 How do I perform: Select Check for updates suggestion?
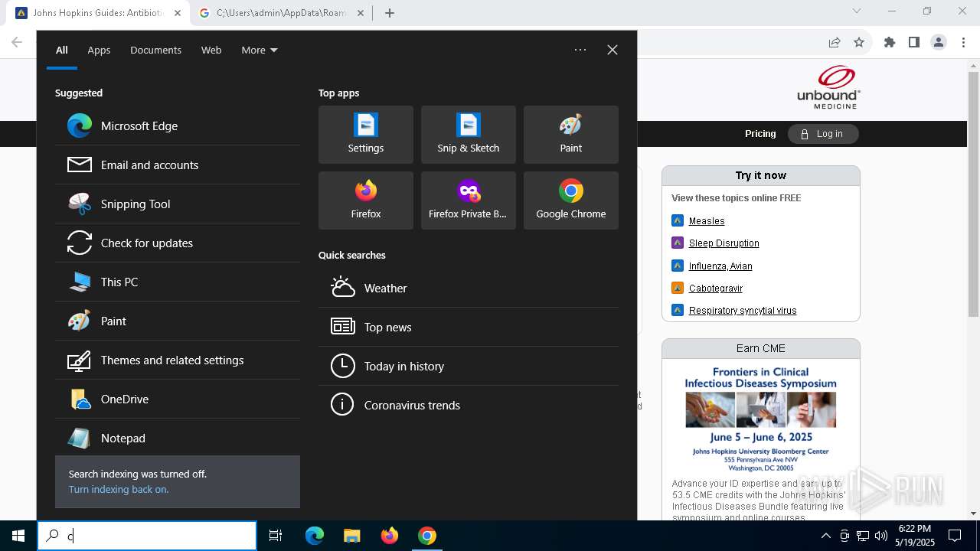(x=177, y=243)
